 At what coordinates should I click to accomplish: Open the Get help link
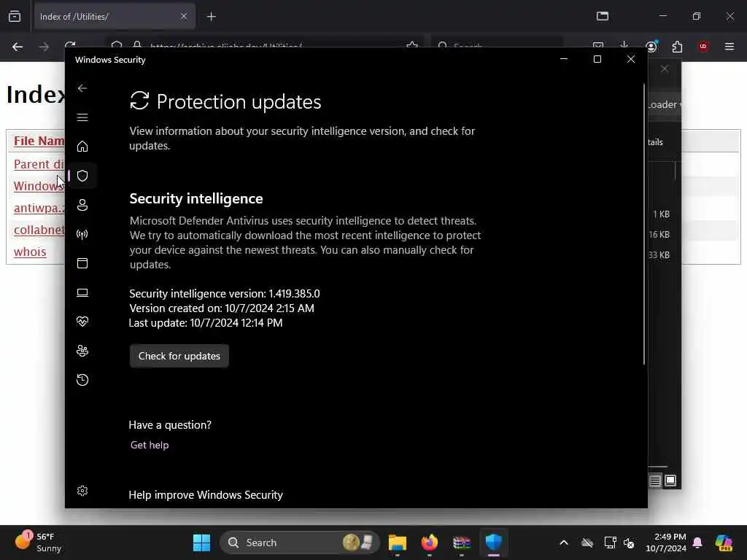tap(150, 445)
